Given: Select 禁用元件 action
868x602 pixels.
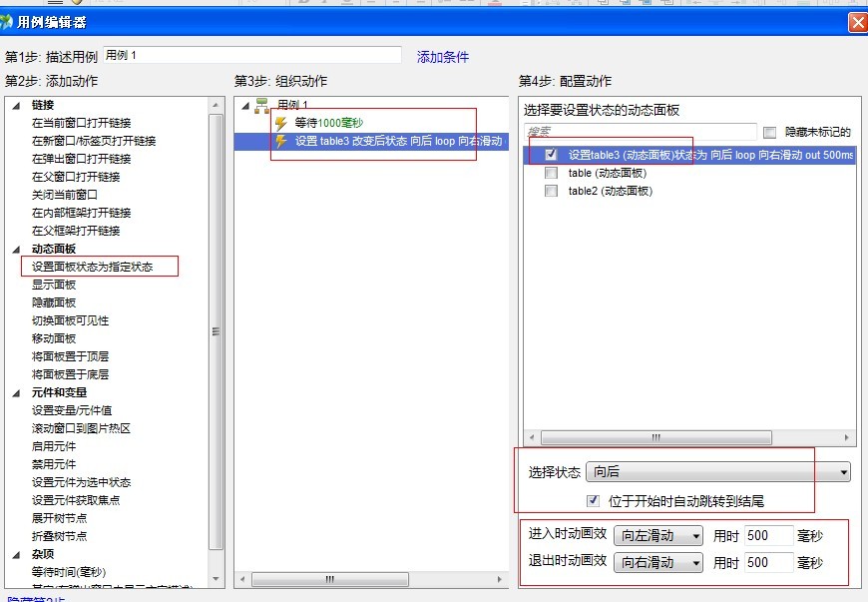Looking at the screenshot, I should coord(54,464).
